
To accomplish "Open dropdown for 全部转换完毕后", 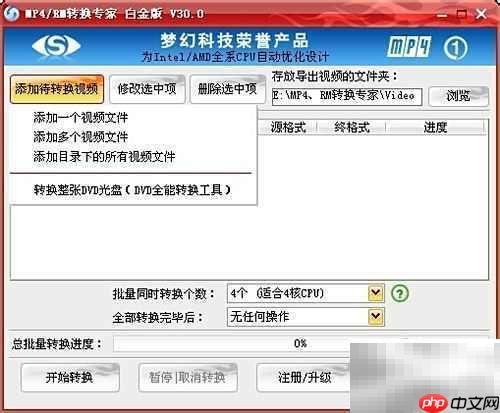I will (x=376, y=317).
